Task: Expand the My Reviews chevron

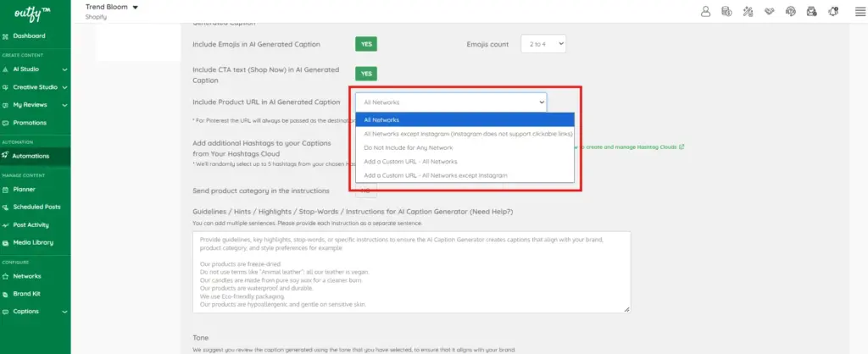Action: (64, 105)
